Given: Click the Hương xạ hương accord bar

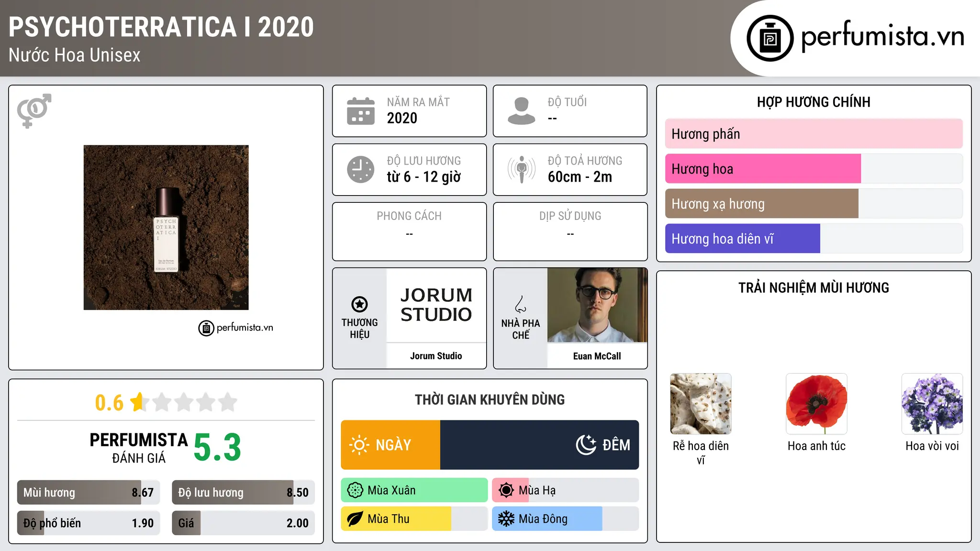Looking at the screenshot, I should [814, 204].
